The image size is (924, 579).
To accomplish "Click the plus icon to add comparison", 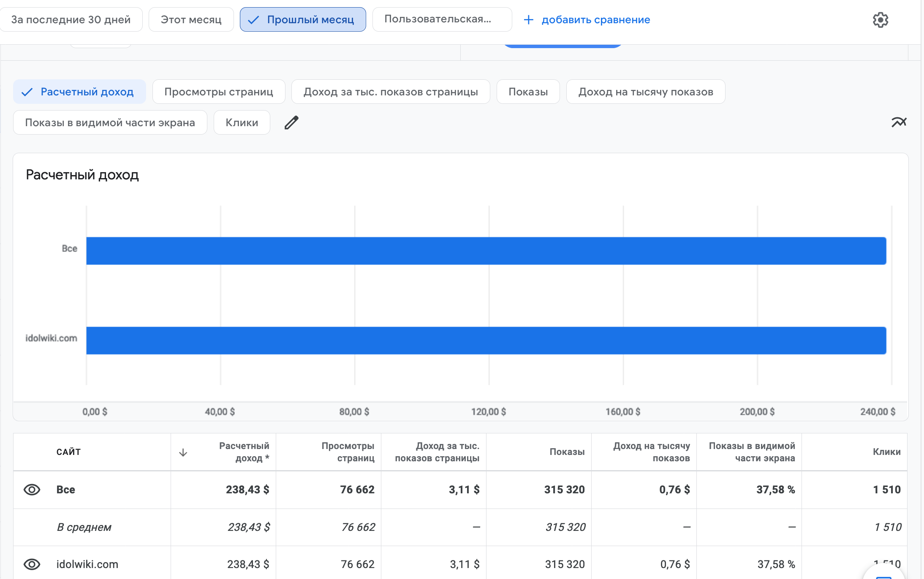I will coord(528,20).
